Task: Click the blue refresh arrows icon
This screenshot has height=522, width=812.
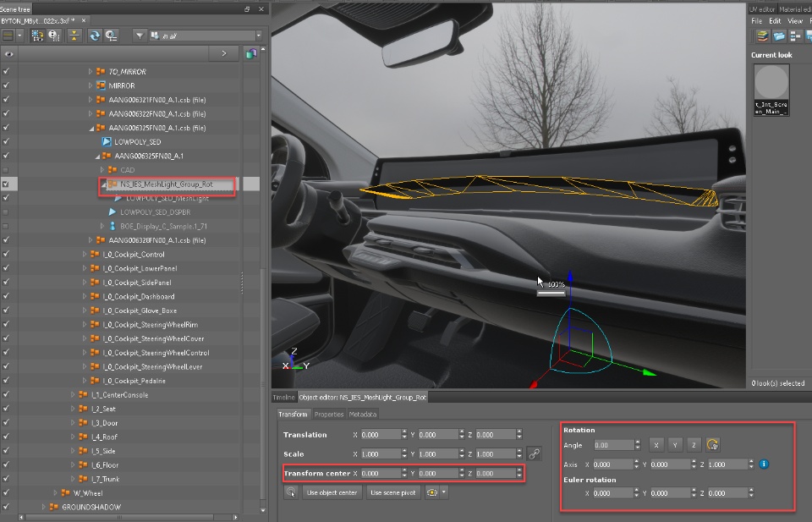Action: (95, 36)
